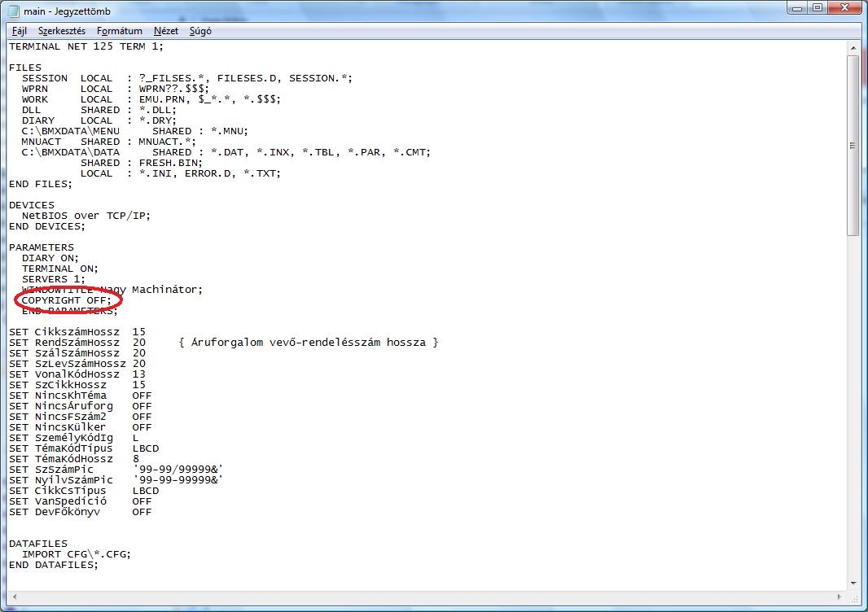Click the 'SET NincsKhTéma OFF' line
868x612 pixels.
coord(81,396)
